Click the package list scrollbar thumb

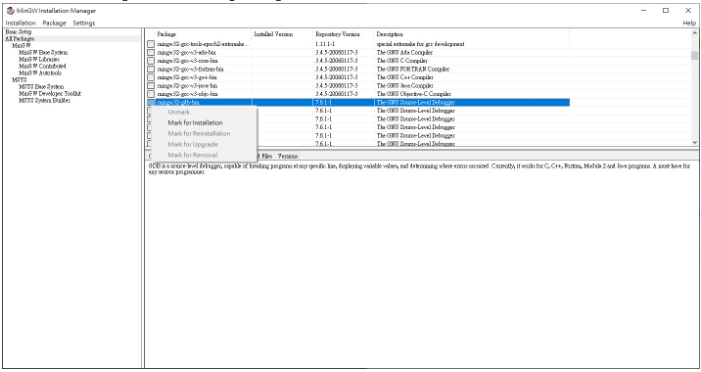694,55
